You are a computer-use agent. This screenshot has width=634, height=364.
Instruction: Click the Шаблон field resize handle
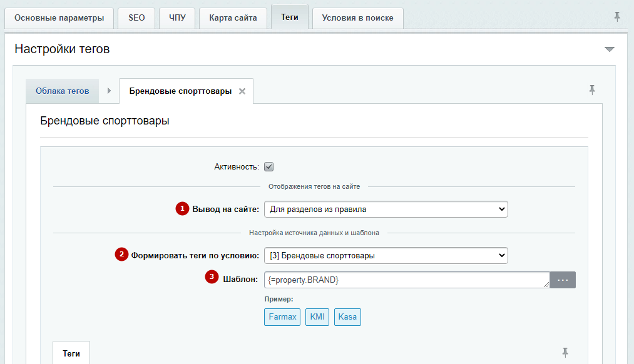[546, 285]
